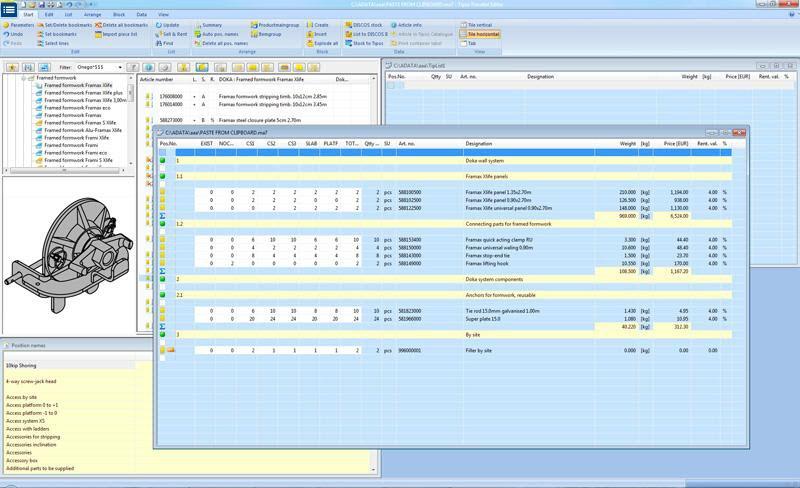Select Framed formwork Alu-Framax Xlife
This screenshot has height=488, width=800.
(83, 130)
